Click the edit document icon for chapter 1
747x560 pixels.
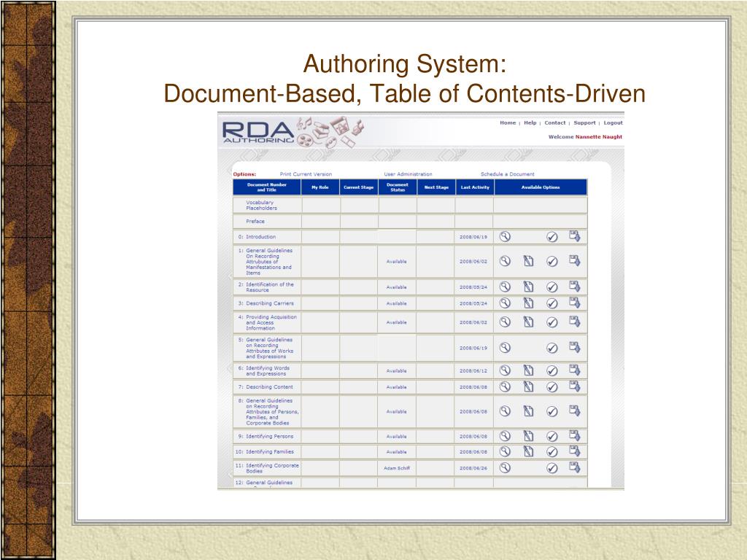coord(528,261)
